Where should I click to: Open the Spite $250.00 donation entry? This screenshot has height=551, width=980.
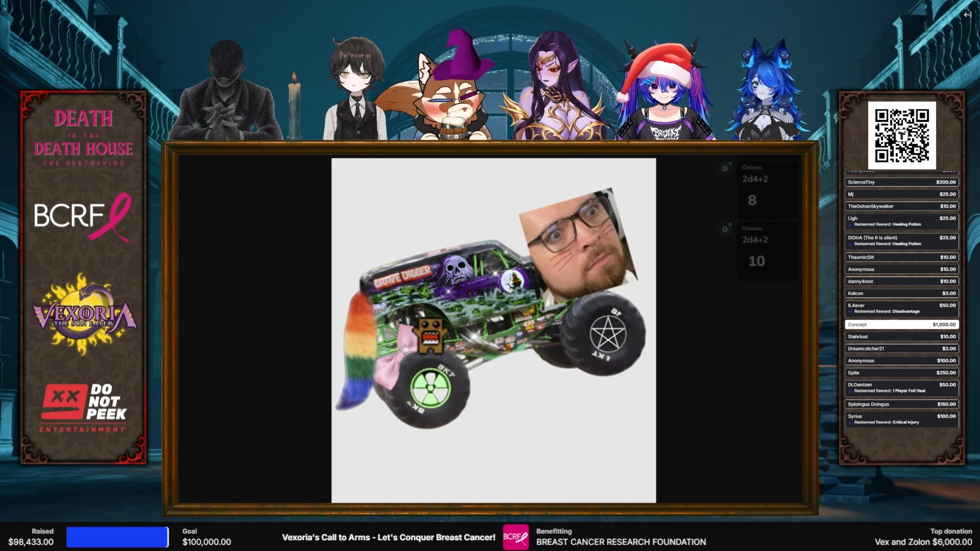902,373
